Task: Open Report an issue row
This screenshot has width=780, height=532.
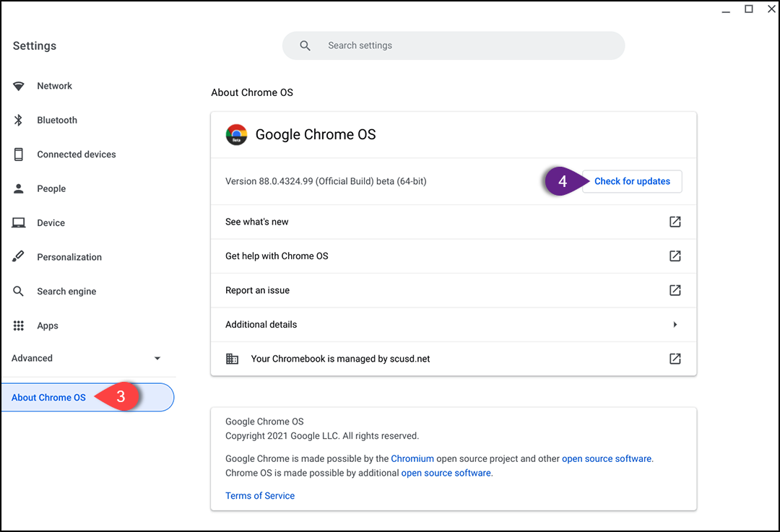Action: [x=453, y=290]
